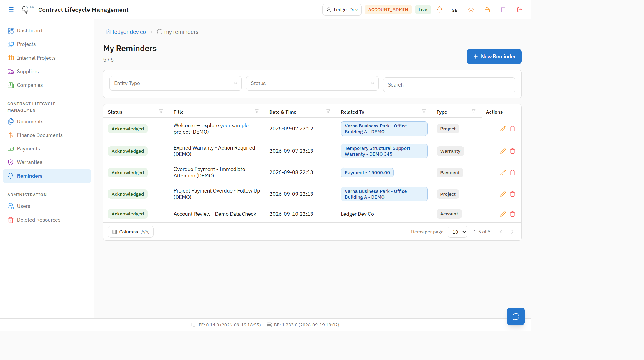Click the orange lock icon in header
Image resolution: width=644 pixels, height=360 pixels.
pos(487,10)
